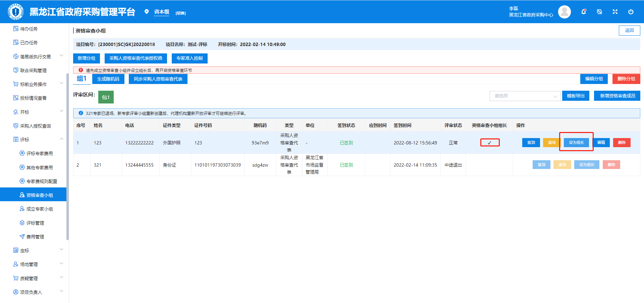The height and width of the screenshot is (303, 644).
Task: Click 生成随机码 button
Action: [108, 79]
